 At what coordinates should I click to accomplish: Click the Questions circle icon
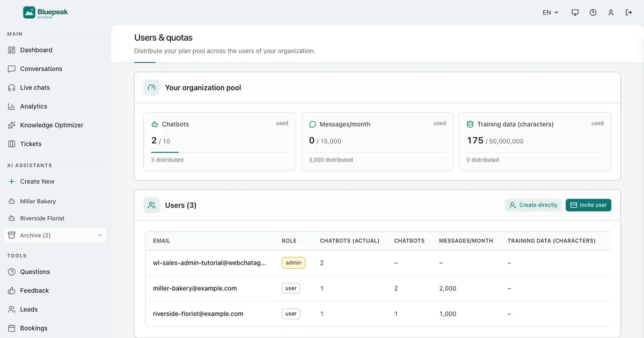[x=12, y=271]
